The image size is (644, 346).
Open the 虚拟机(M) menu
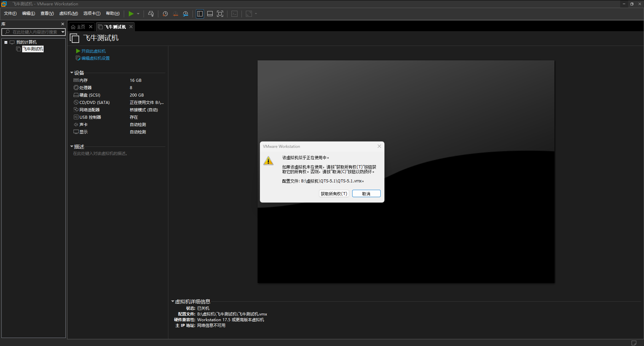click(x=68, y=13)
